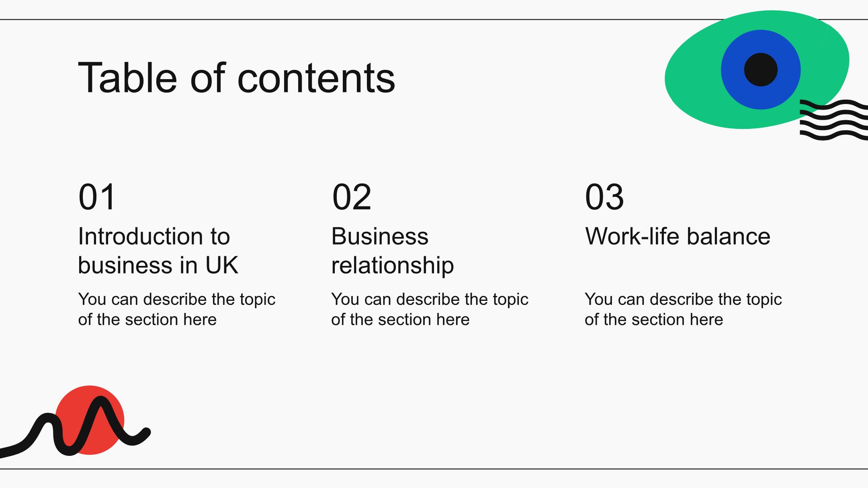
Task: Select the section number 03
Action: [604, 197]
